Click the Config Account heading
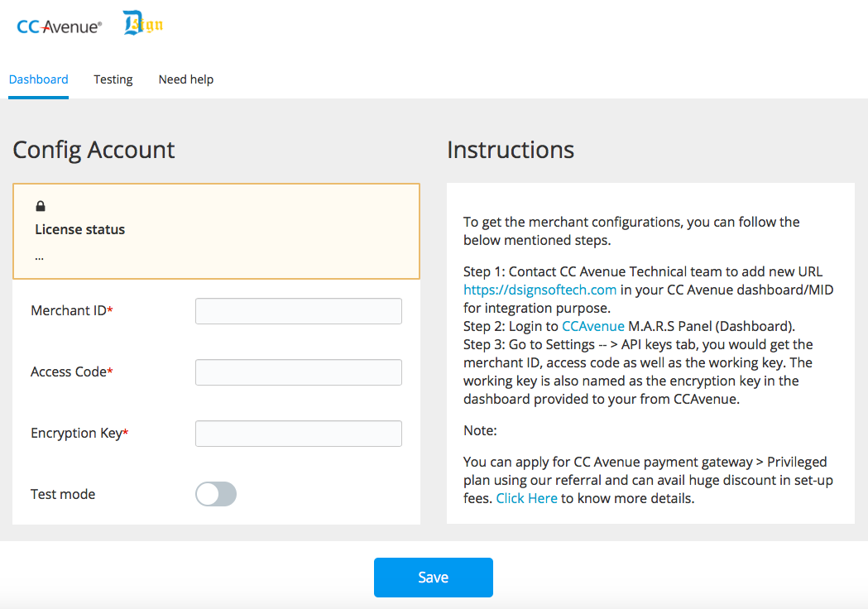 [94, 150]
